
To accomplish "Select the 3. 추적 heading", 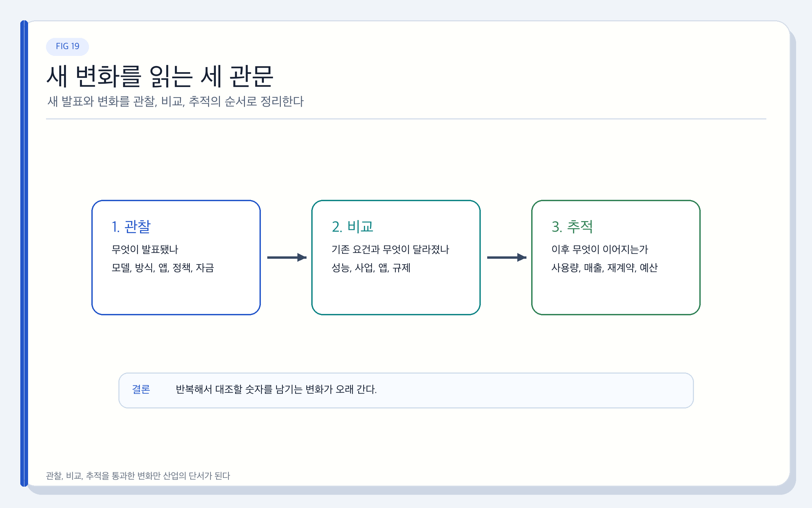I will [x=572, y=227].
